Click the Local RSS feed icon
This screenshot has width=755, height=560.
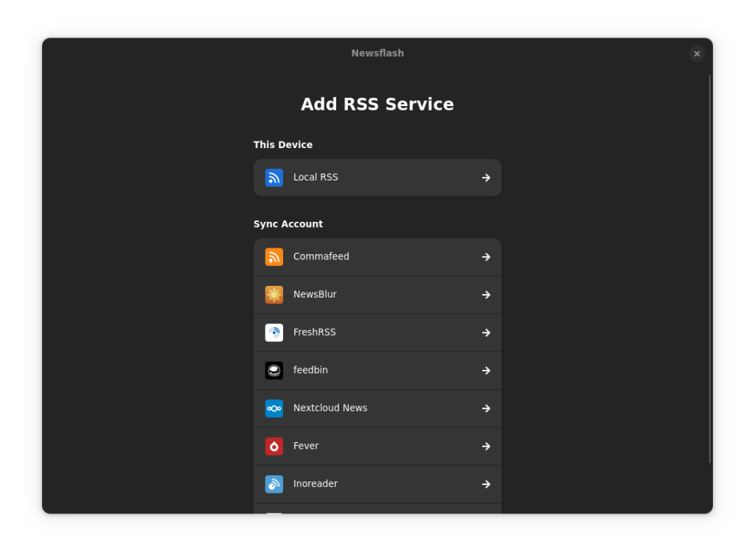coord(274,178)
